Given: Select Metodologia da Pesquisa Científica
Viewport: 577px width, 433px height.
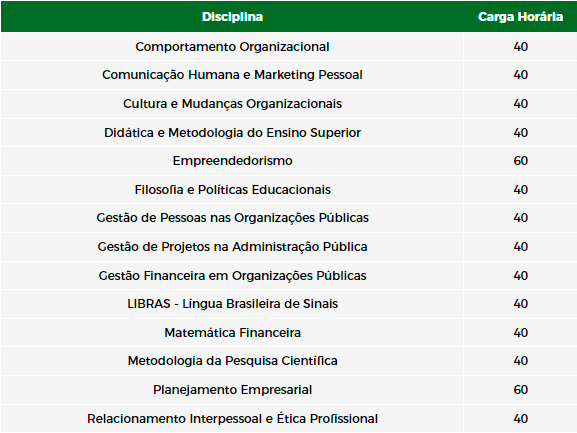Looking at the screenshot, I should pos(232,361).
